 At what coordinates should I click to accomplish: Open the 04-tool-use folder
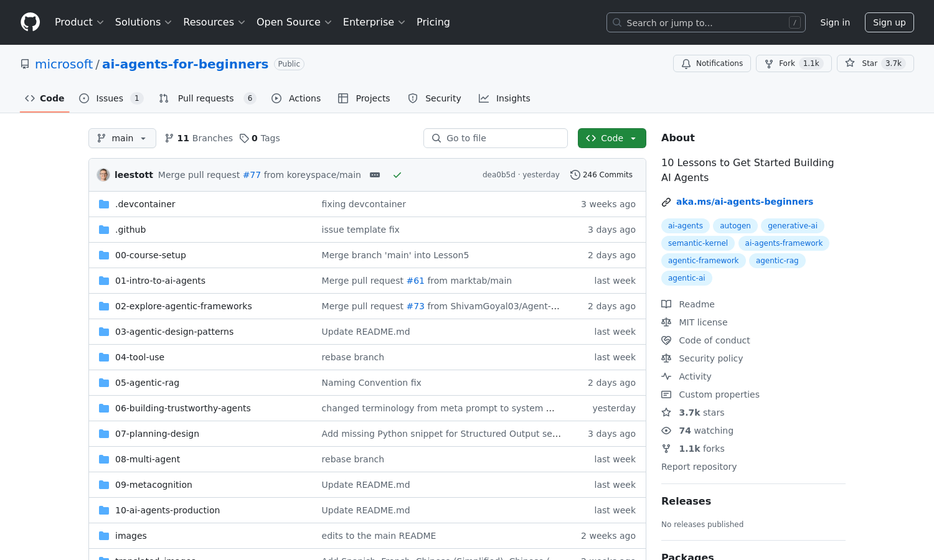[x=139, y=357]
